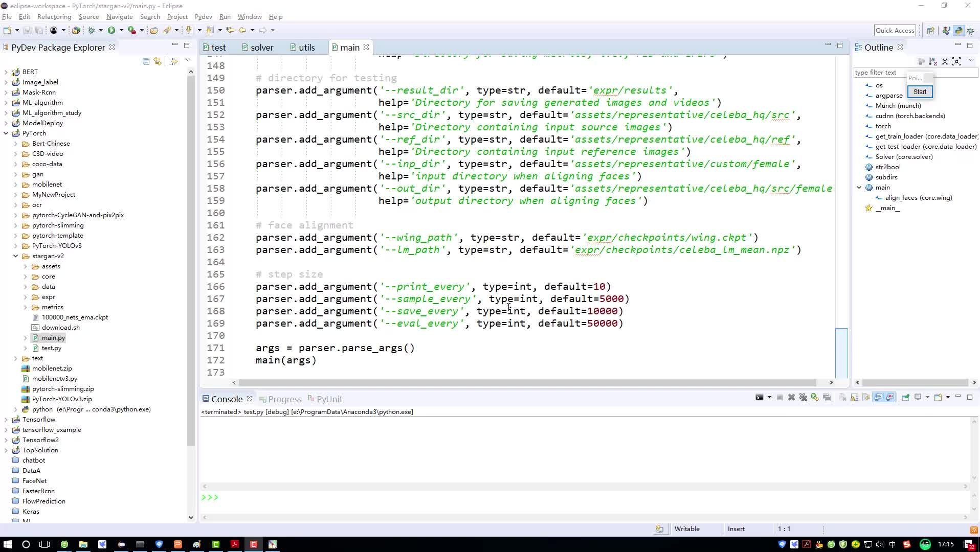Toggle hide imports button in Outline toolbar
This screenshot has width=980, height=552.
(921, 61)
